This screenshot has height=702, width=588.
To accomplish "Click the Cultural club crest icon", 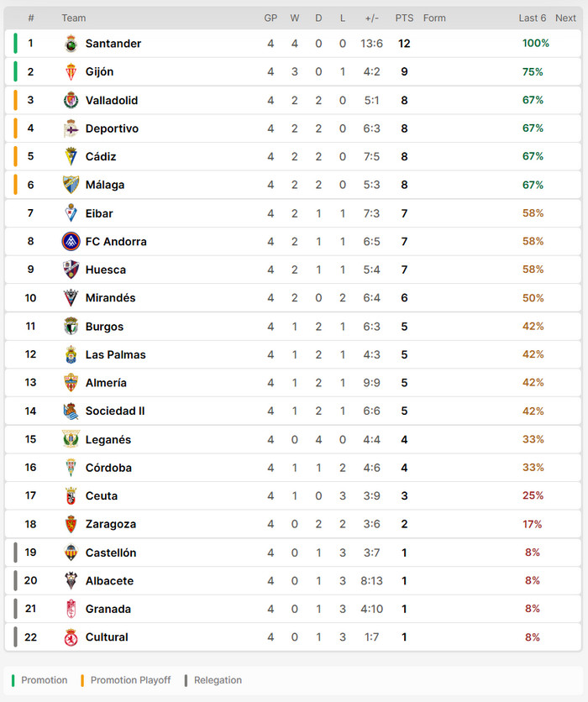I will point(71,637).
